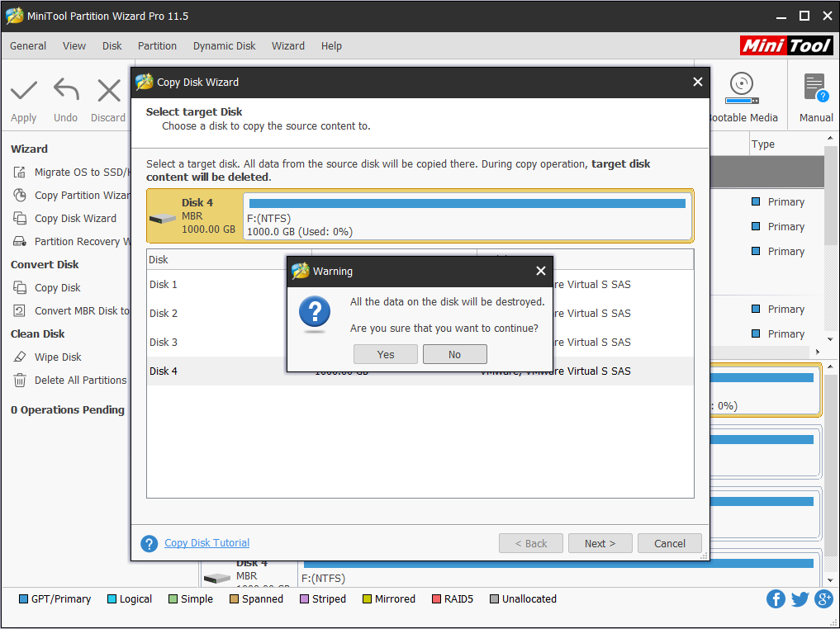Click the Undo arrow icon
This screenshot has height=629, width=840.
[66, 89]
